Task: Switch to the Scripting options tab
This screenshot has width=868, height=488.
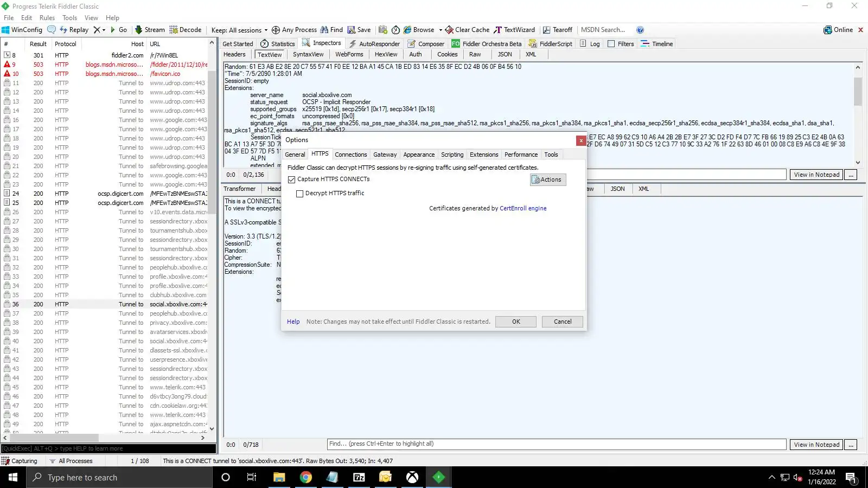Action: pos(452,155)
